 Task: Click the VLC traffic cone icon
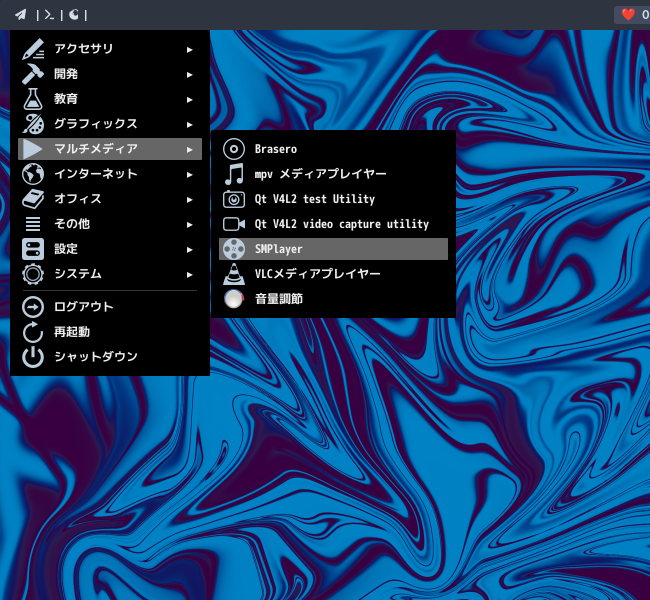(234, 274)
